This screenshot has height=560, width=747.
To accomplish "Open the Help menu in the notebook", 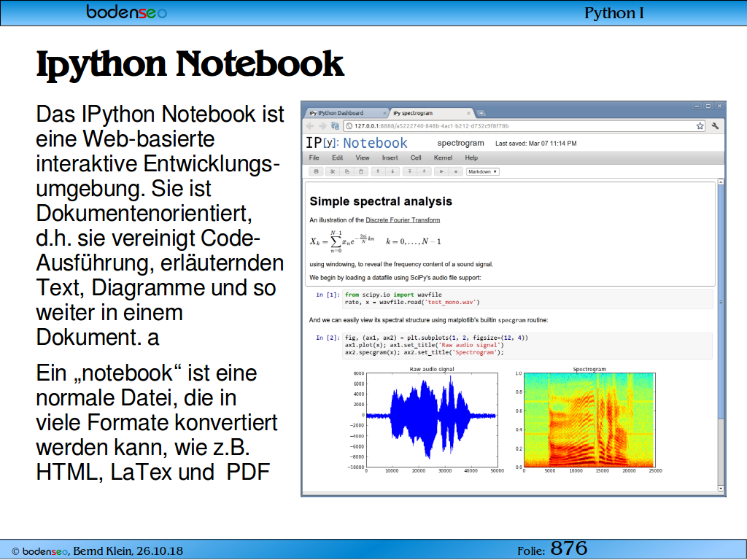I will click(x=471, y=157).
